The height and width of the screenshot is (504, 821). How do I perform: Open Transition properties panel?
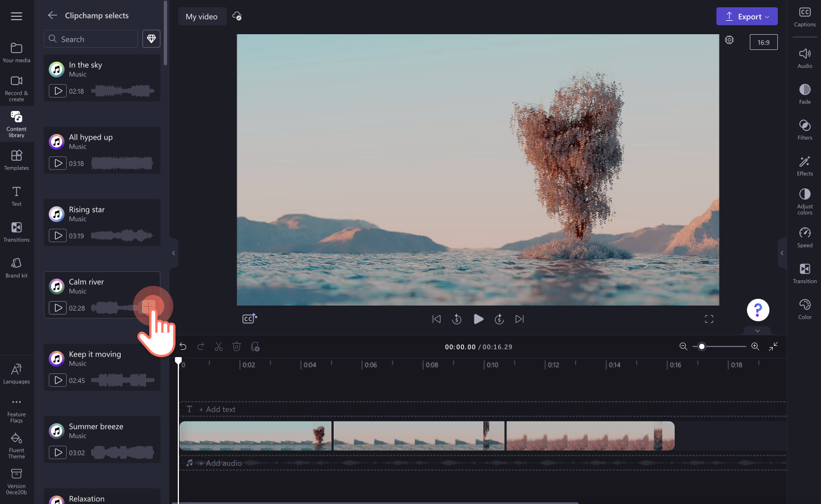pos(805,274)
